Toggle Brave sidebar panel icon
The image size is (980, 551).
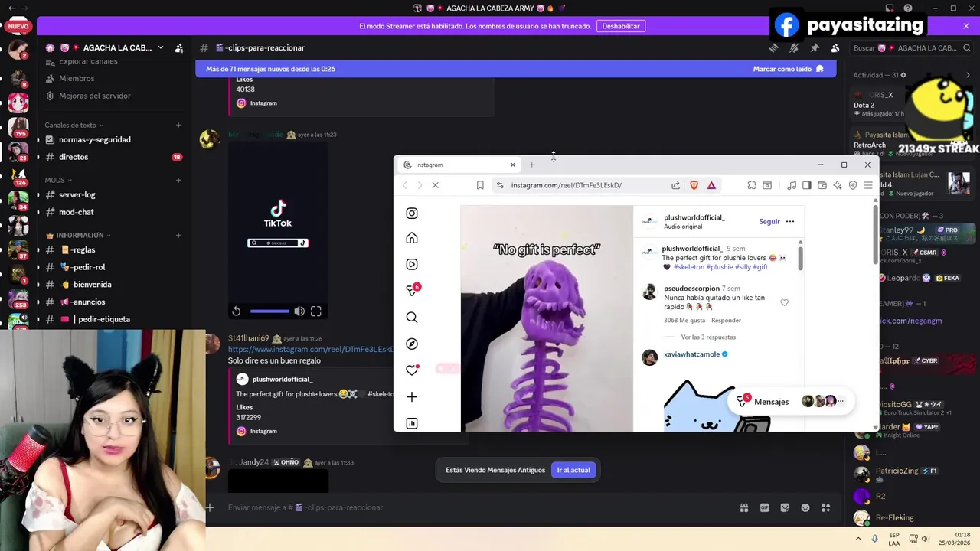(x=807, y=185)
